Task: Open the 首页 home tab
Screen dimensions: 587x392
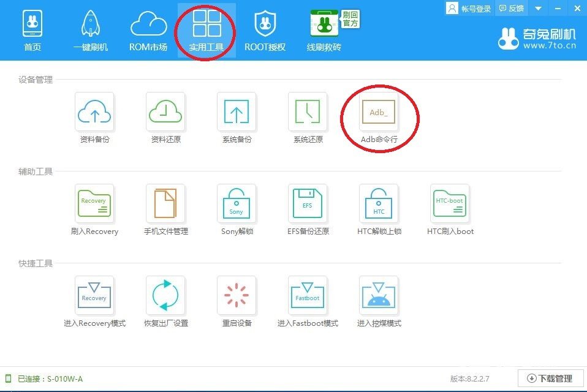Action: coord(32,31)
